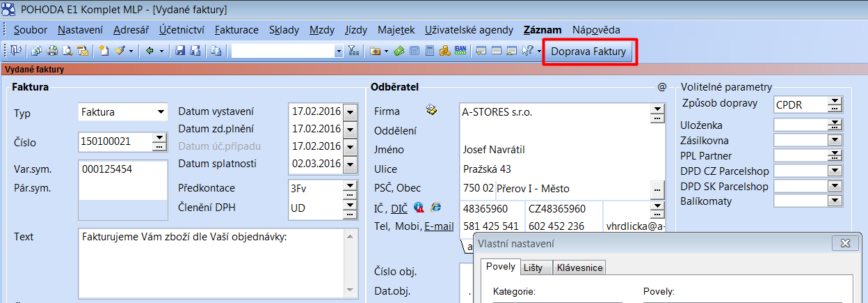The image size is (868, 303).
Task: Open the Fakturace menu
Action: pyautogui.click(x=236, y=30)
